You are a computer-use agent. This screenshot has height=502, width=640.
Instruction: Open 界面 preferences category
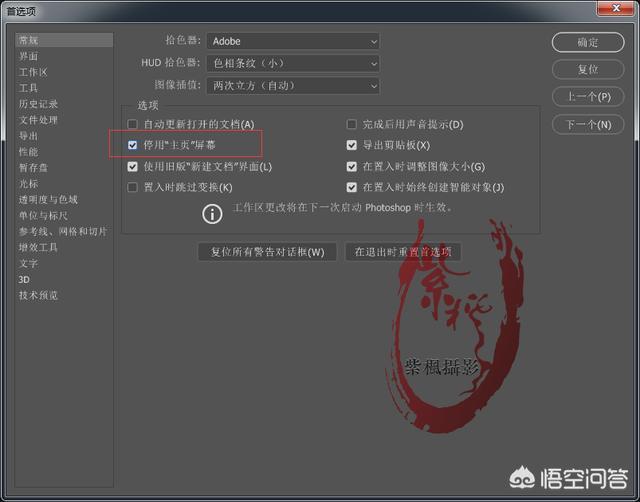(29, 56)
